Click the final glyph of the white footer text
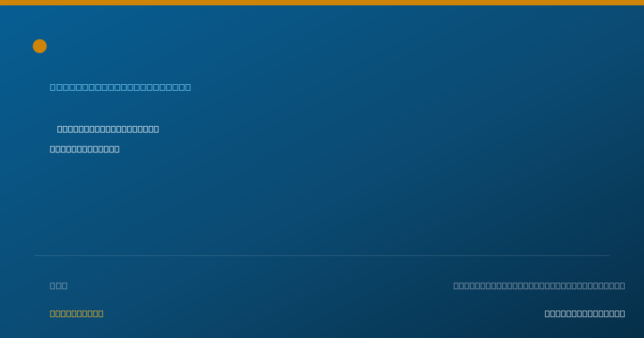Image resolution: width=644 pixels, height=338 pixels. click(623, 313)
